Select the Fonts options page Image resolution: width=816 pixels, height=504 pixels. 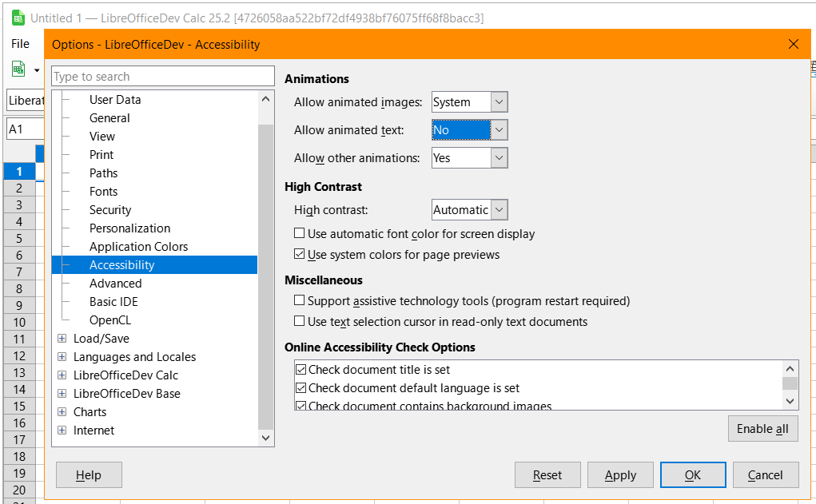pyautogui.click(x=104, y=192)
